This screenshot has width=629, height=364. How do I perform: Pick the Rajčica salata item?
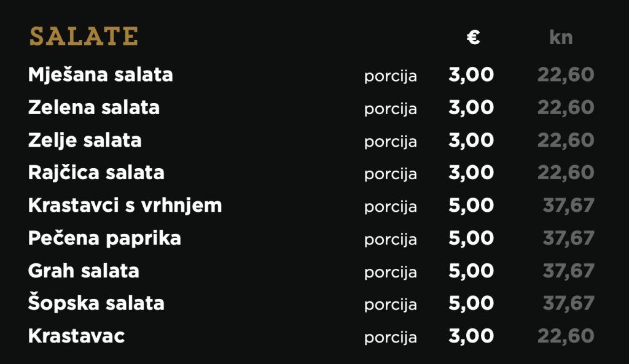coord(96,172)
